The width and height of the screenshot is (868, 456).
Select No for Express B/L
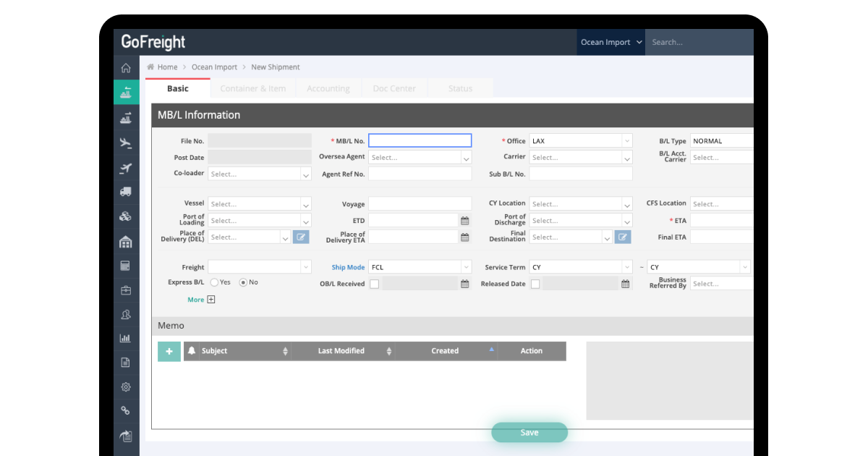243,282
